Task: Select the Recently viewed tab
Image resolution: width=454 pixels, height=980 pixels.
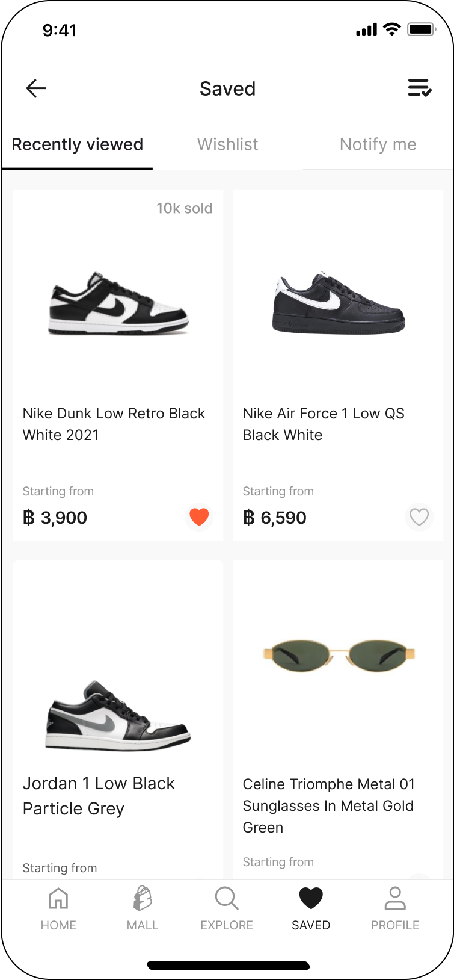Action: tap(78, 144)
